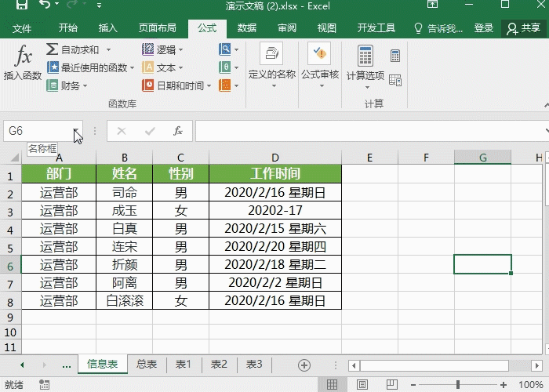Click the Undo arrow icon
The width and height of the screenshot is (549, 392).
[45, 5]
